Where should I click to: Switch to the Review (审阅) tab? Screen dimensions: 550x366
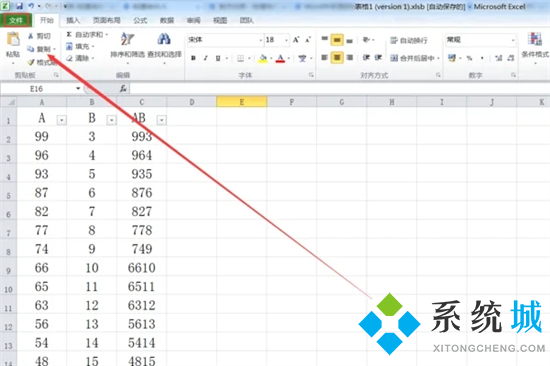pyautogui.click(x=194, y=20)
